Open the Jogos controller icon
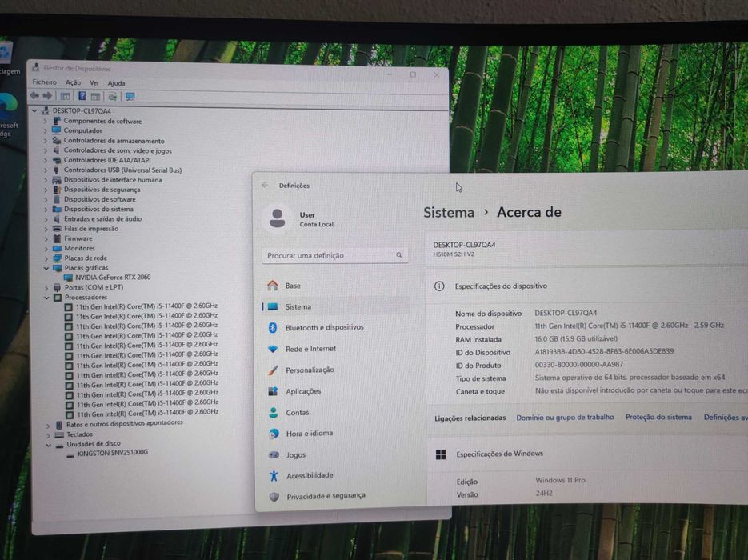The image size is (748, 560). pos(274,454)
